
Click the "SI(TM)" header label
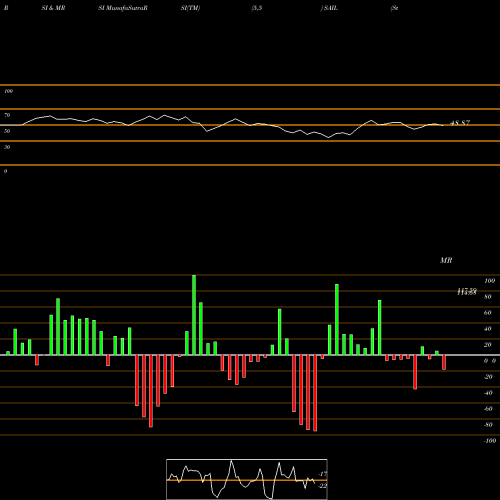pos(190,8)
